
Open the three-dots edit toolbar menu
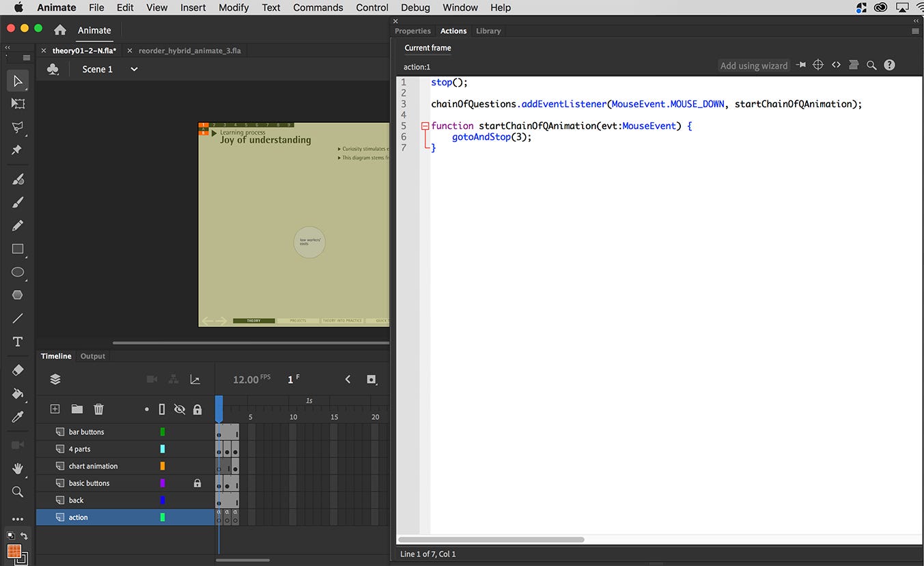click(18, 519)
